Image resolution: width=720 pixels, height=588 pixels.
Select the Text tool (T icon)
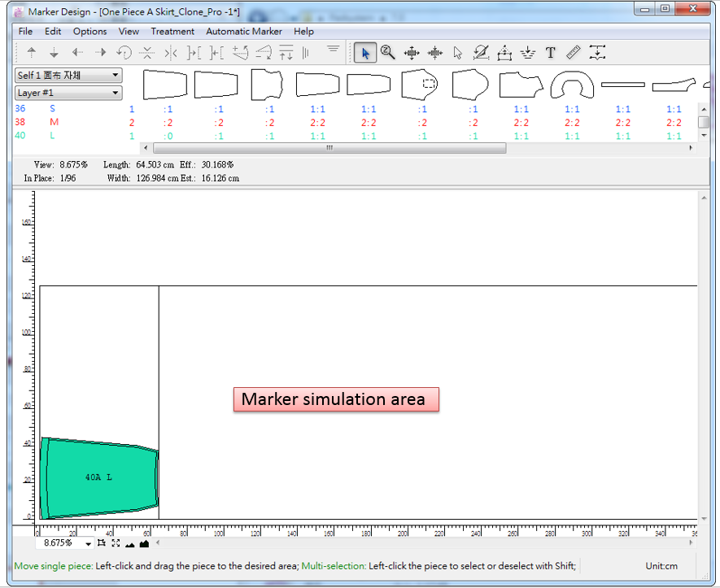pyautogui.click(x=551, y=53)
